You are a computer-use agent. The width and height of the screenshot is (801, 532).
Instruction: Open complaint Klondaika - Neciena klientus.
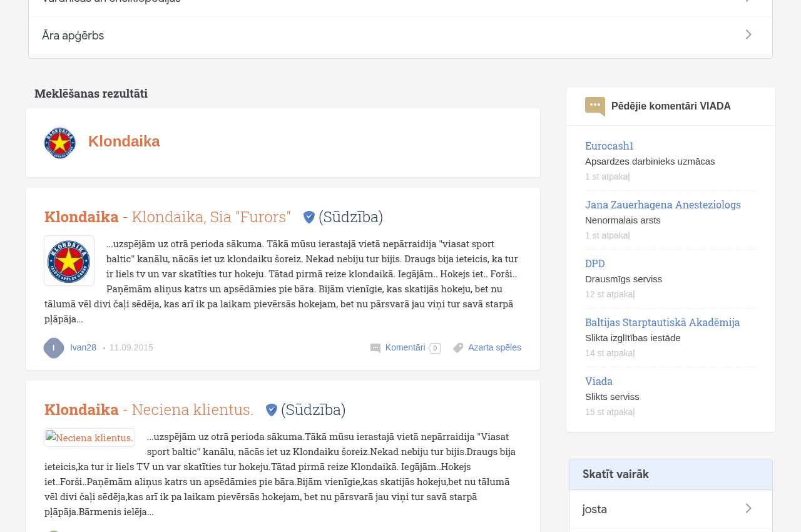point(149,409)
